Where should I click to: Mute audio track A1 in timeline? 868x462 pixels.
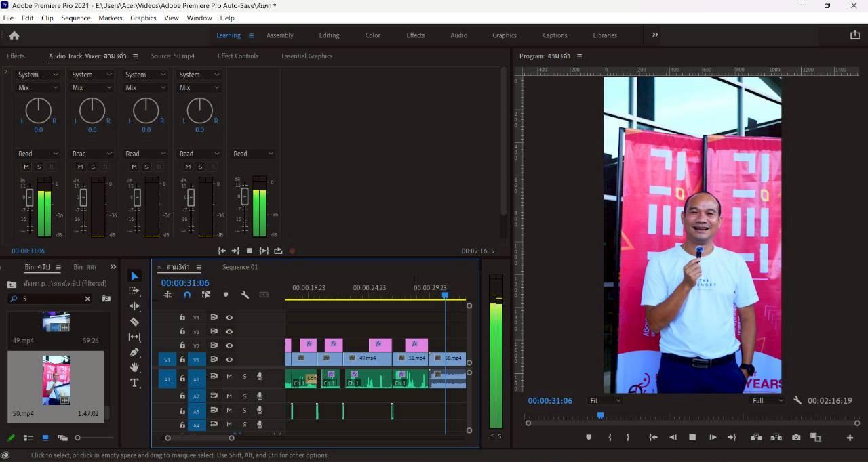pyautogui.click(x=229, y=376)
